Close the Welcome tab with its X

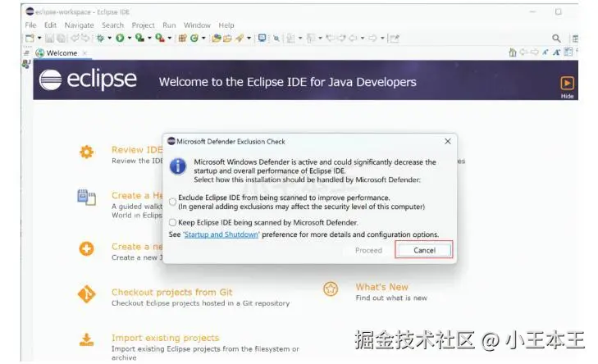click(x=84, y=53)
